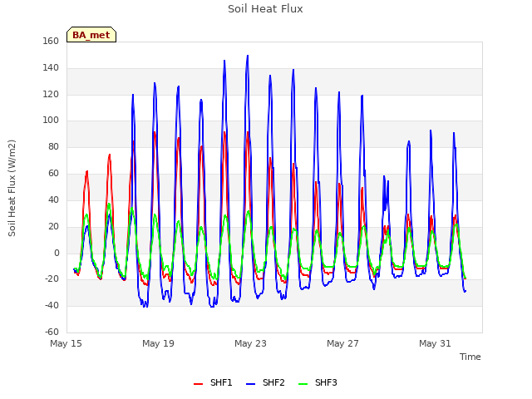The height and width of the screenshot is (399, 532).
Task: Toggle the SHF1 series legend entry
Action: (213, 382)
